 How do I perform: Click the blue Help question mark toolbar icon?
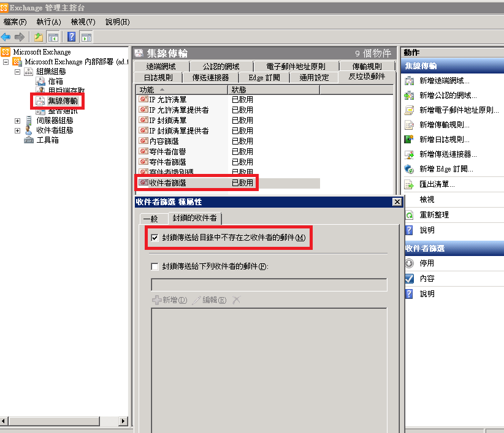(71, 37)
